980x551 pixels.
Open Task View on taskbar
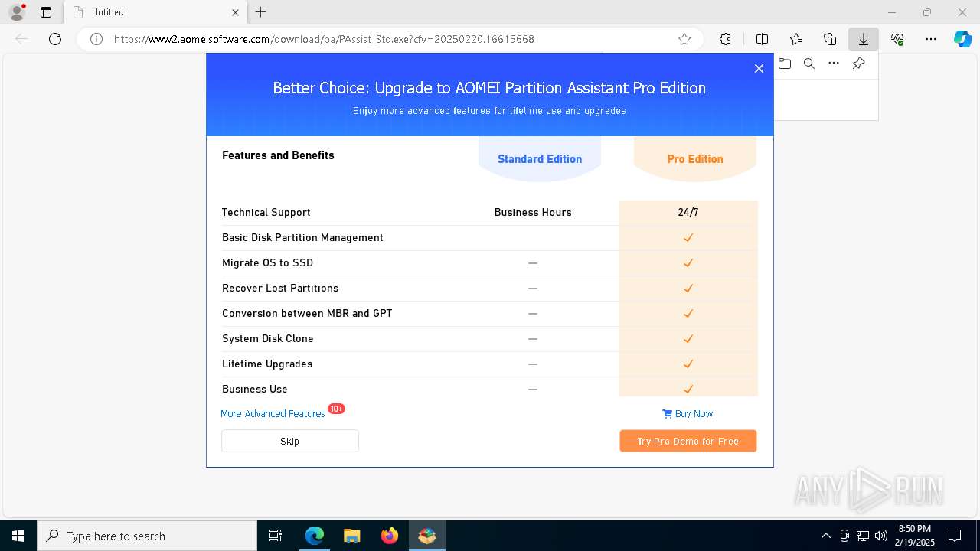276,536
